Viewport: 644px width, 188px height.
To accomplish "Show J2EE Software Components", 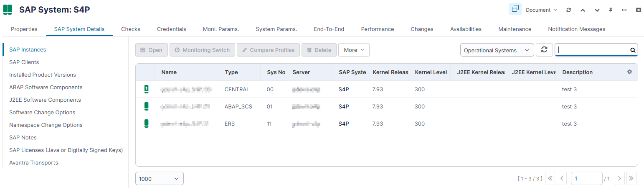I will pyautogui.click(x=45, y=100).
